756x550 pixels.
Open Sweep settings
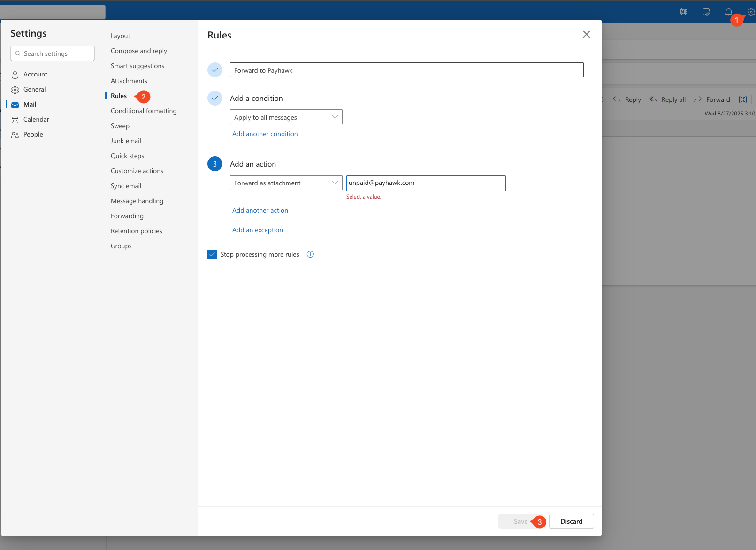tap(120, 126)
